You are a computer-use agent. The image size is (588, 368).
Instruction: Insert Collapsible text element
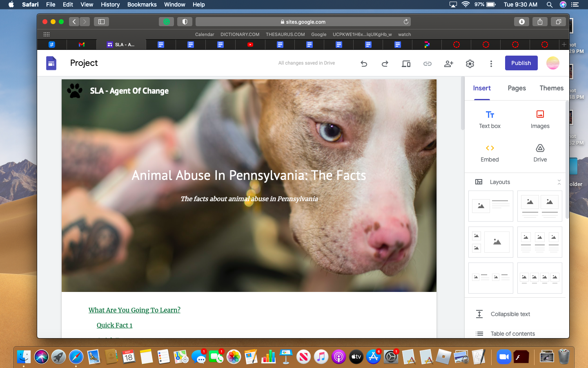(510, 314)
